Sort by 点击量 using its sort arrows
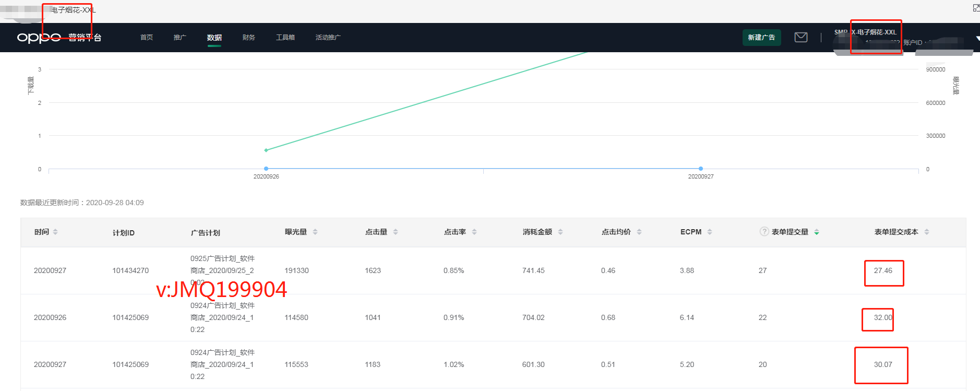980x391 pixels. coord(396,232)
